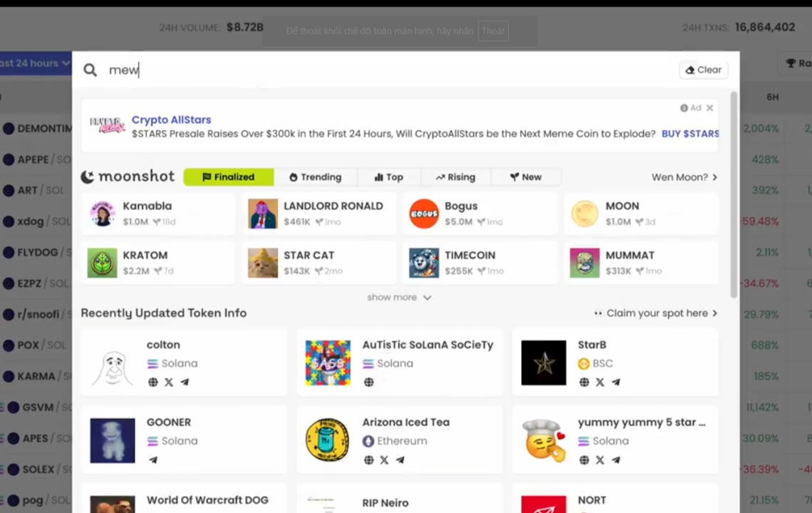Open the KRATOM token icon
The image size is (812, 513).
pos(102,263)
